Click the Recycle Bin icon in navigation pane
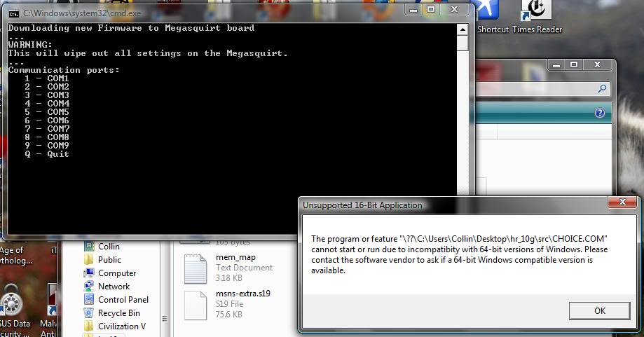This screenshot has height=337, width=644. point(89,312)
